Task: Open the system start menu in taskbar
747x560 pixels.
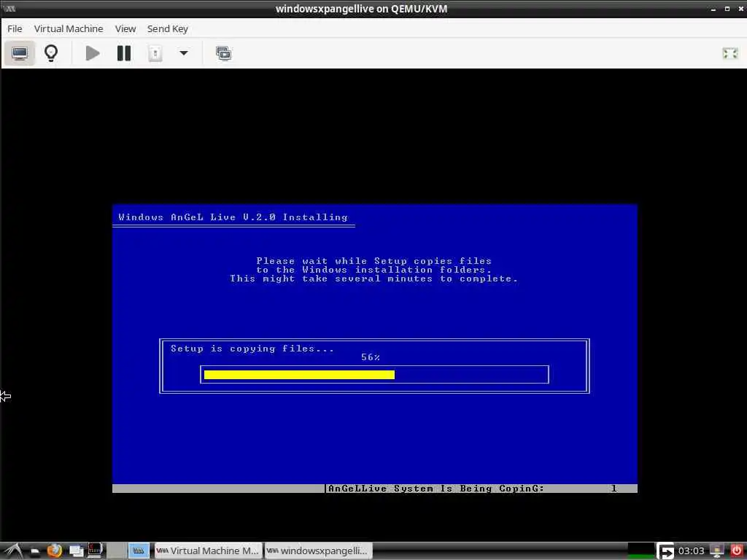Action: click(x=12, y=551)
